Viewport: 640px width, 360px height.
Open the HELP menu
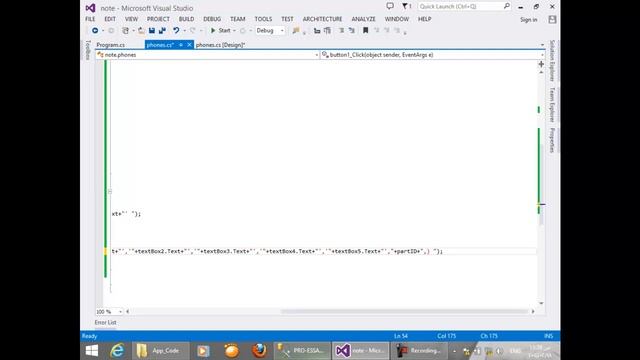click(x=424, y=19)
